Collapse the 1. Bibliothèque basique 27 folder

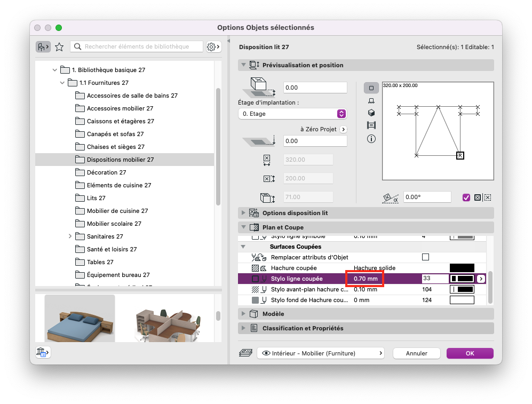(x=54, y=70)
